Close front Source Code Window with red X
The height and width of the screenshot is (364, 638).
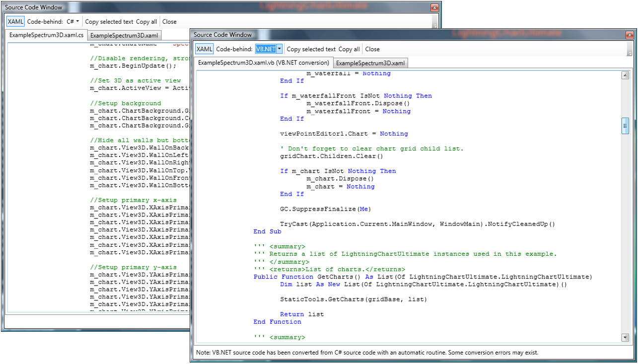coord(629,35)
